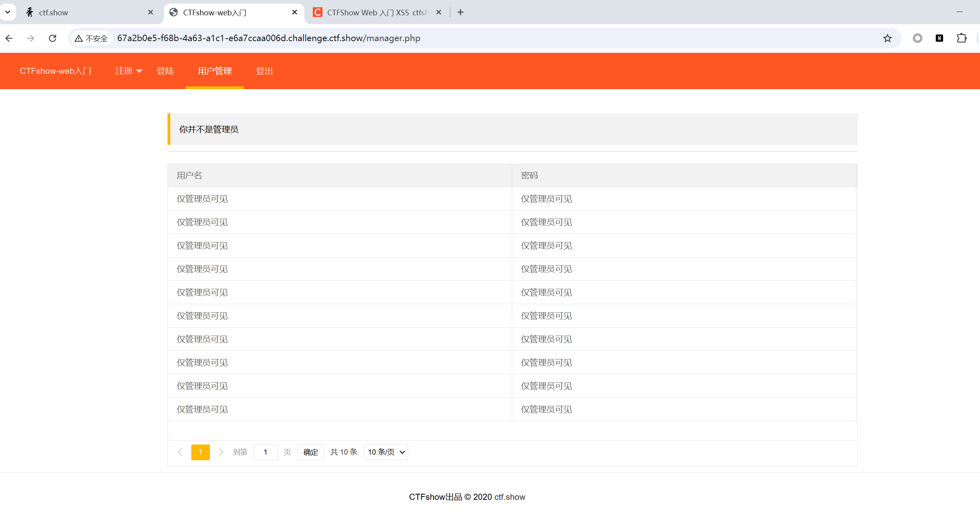Click the page number input field
Viewport: 980px width, 524px height.
pos(265,452)
